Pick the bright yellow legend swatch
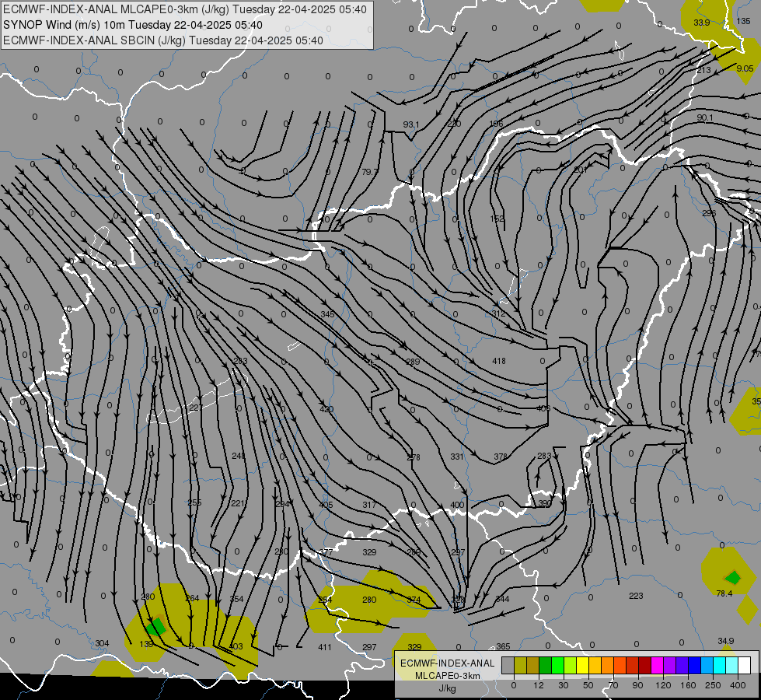Viewport: 761px width, 700px height. click(582, 665)
